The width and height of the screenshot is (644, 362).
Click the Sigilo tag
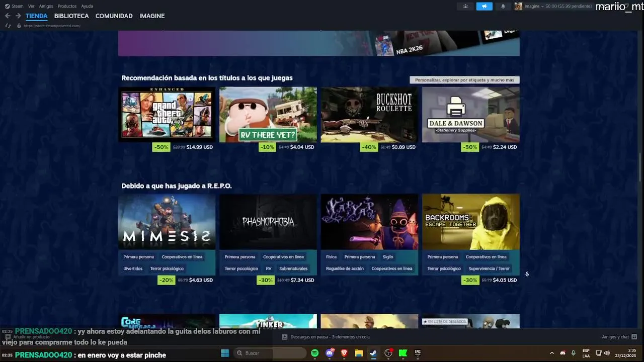(388, 257)
